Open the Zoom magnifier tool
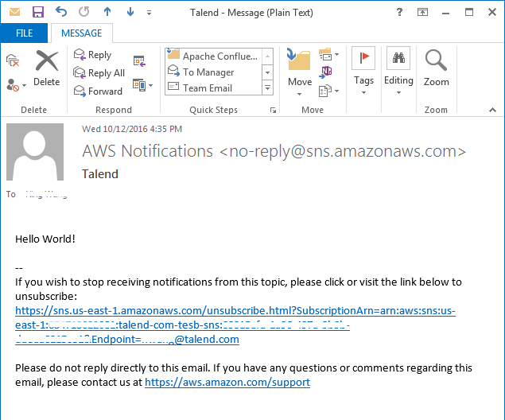The height and width of the screenshot is (420, 505). click(436, 68)
